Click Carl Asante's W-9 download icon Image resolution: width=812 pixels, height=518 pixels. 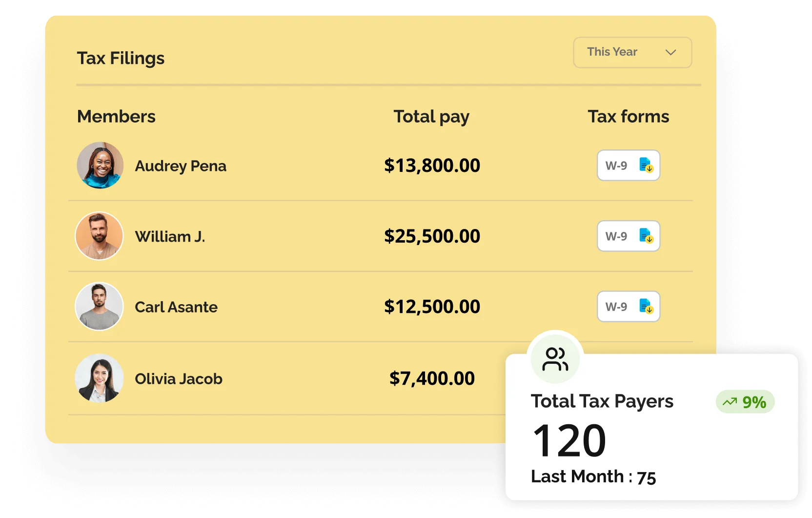646,307
